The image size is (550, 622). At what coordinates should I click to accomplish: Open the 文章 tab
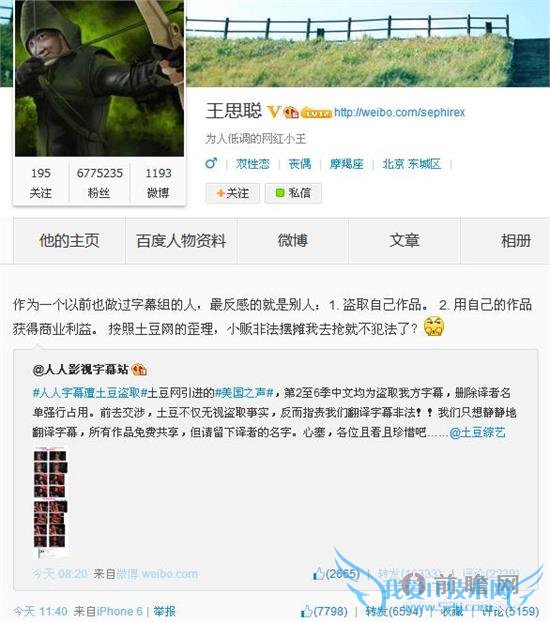tap(404, 240)
